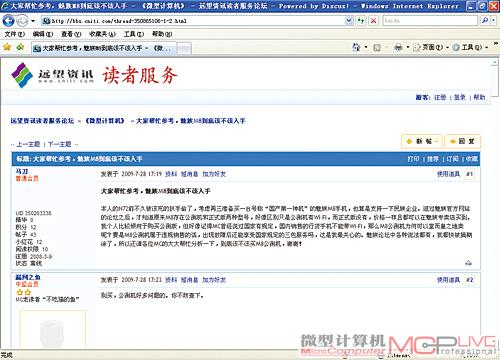Click the #1 post number link
Viewport: 500px width, 360px height.
(x=469, y=174)
